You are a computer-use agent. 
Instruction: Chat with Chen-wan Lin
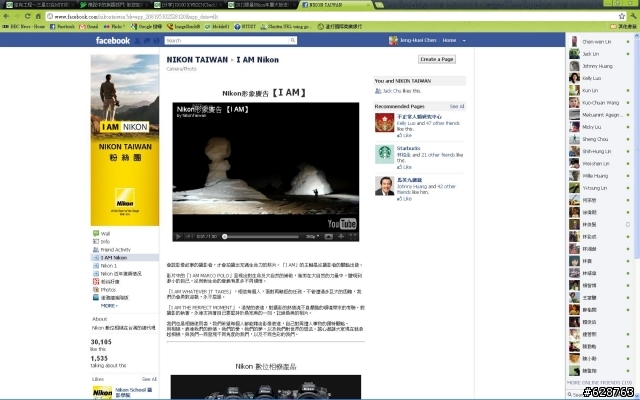[x=600, y=42]
